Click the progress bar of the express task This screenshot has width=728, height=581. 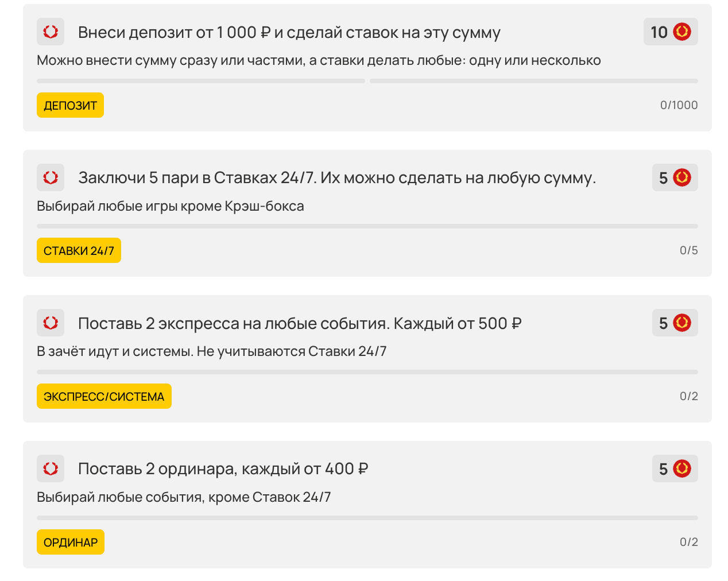(367, 372)
